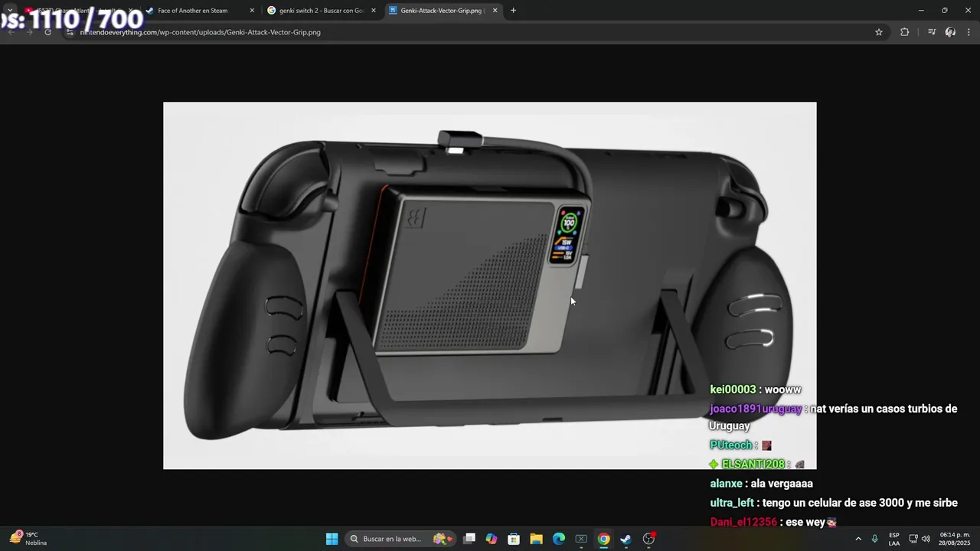The width and height of the screenshot is (980, 551).
Task: Open the volume control in system tray
Action: (926, 539)
